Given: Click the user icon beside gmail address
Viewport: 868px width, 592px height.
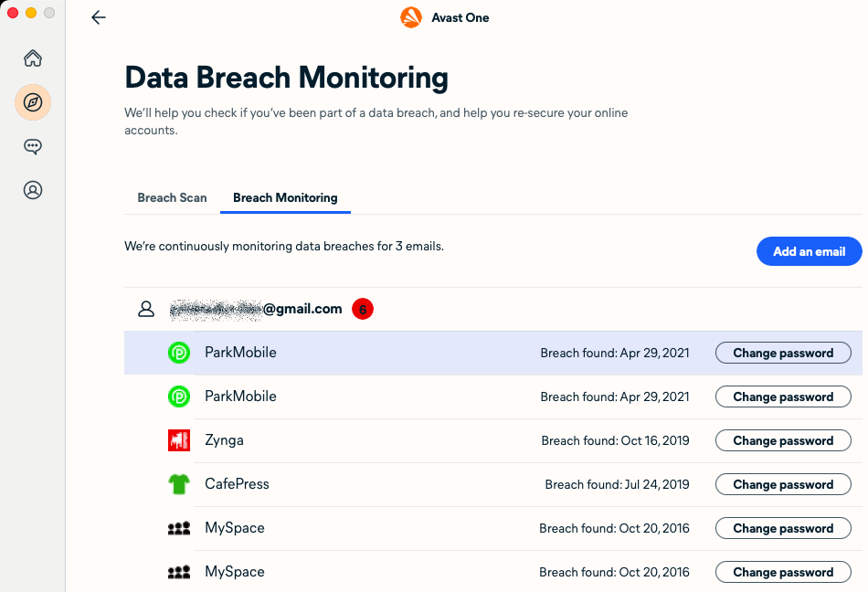Looking at the screenshot, I should tap(146, 309).
